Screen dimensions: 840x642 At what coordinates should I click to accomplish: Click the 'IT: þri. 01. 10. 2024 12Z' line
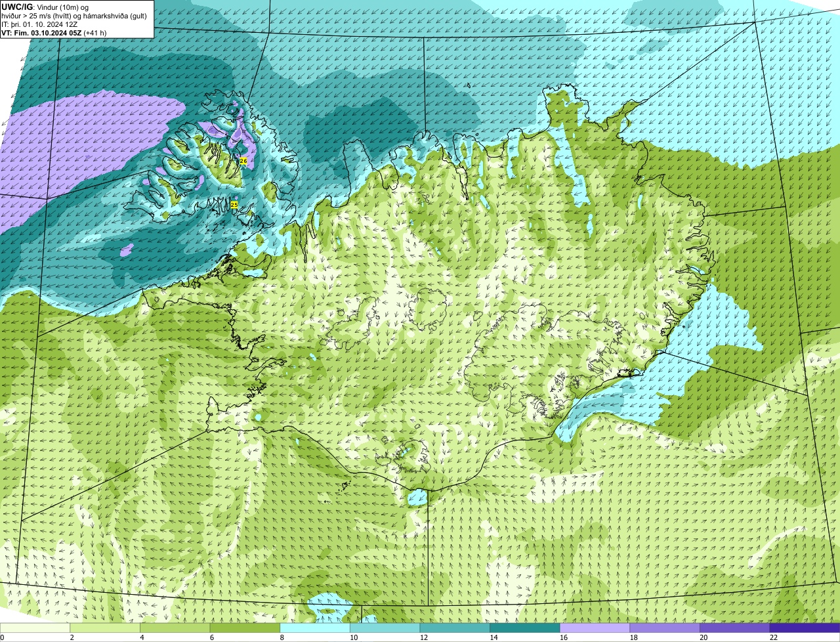tap(39, 24)
